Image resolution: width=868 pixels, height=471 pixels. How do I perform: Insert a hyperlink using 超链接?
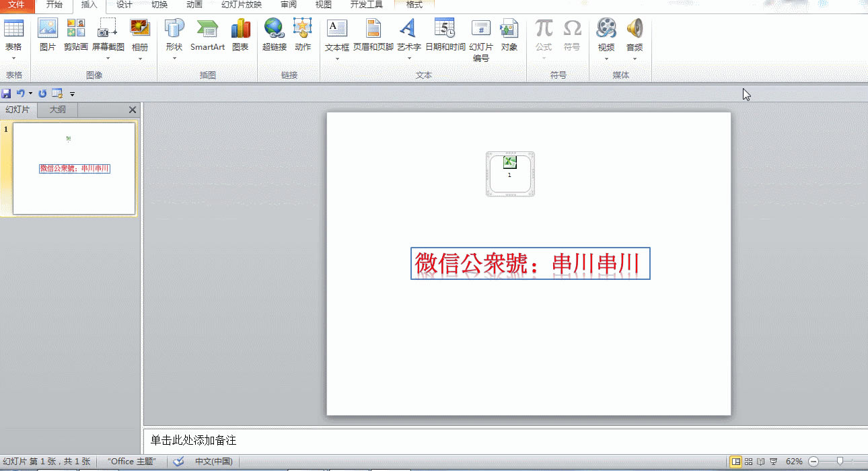[x=274, y=37]
